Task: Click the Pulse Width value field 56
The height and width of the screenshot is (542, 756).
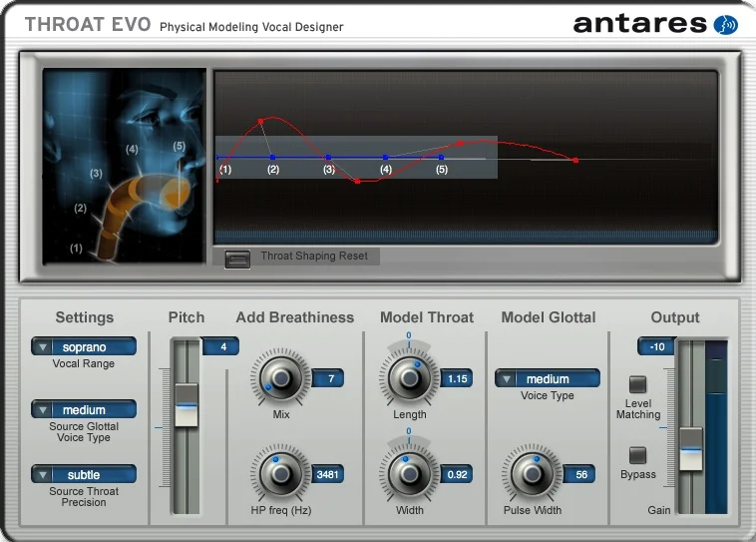Action: (x=579, y=474)
